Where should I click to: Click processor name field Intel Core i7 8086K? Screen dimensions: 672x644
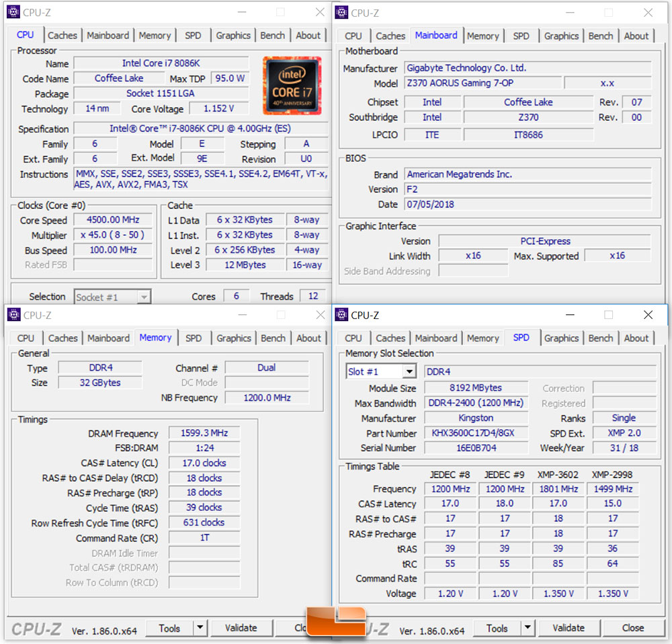click(161, 63)
